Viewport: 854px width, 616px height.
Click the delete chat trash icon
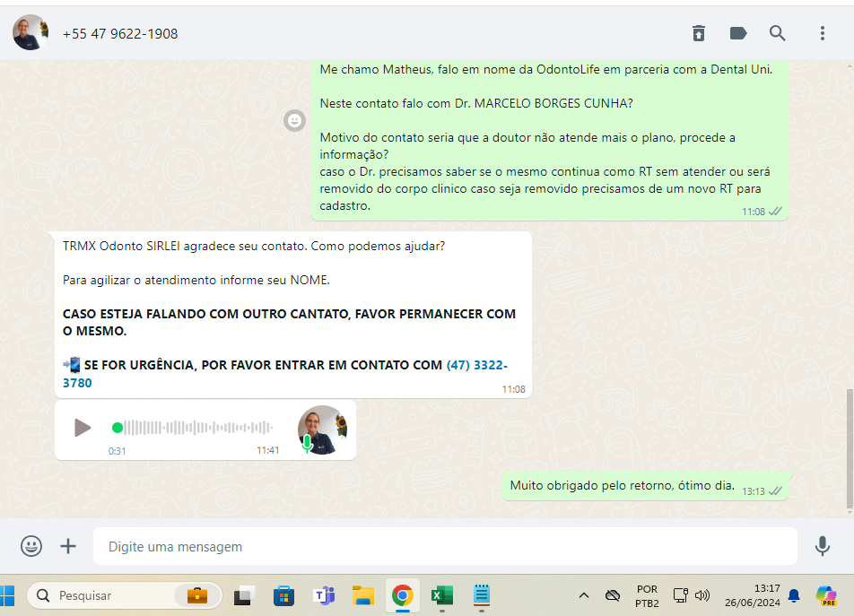click(699, 33)
